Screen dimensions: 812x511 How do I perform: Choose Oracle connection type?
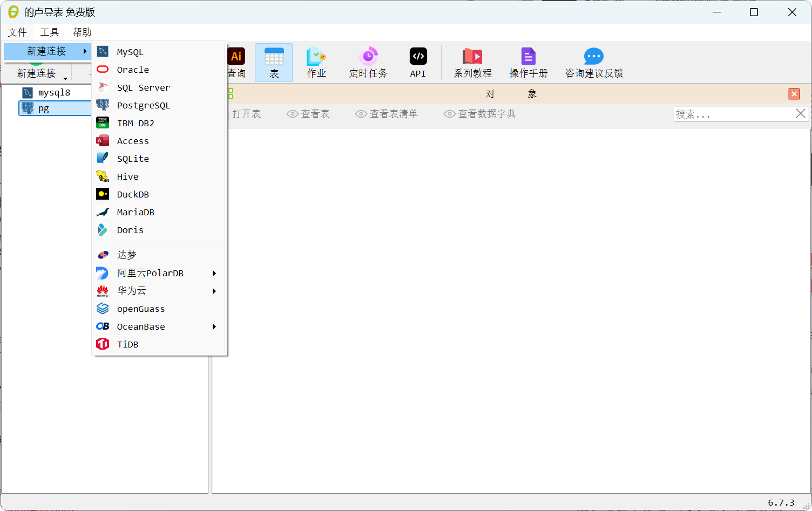pos(159,70)
